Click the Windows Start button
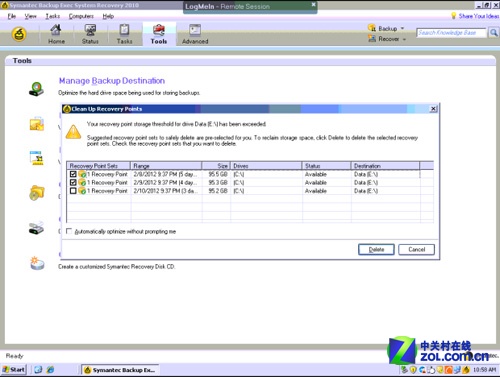The image size is (500, 377). (x=14, y=370)
